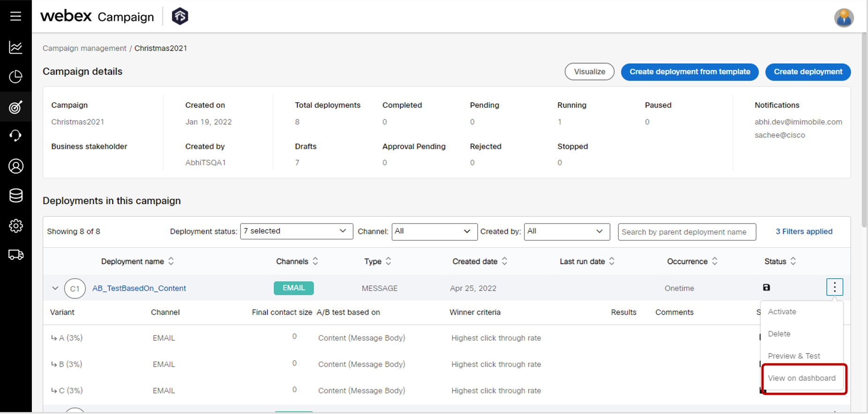Open the user avatar menu

pyautogui.click(x=844, y=18)
